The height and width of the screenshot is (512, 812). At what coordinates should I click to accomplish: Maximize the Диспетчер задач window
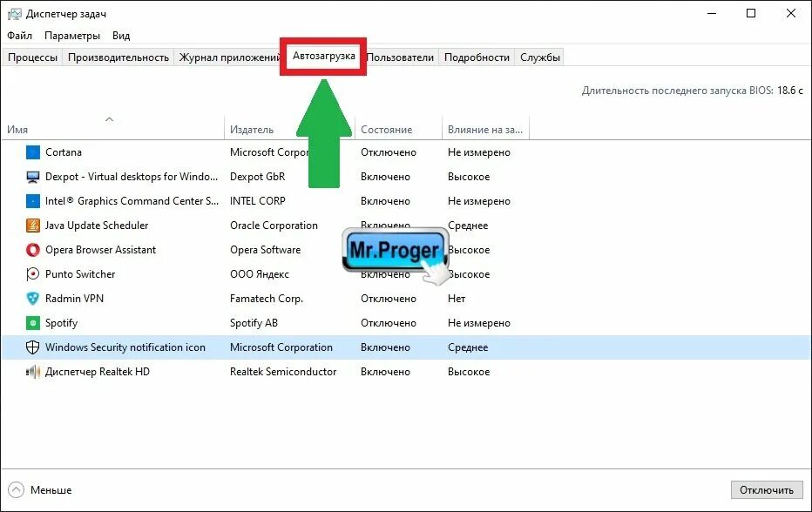click(751, 13)
